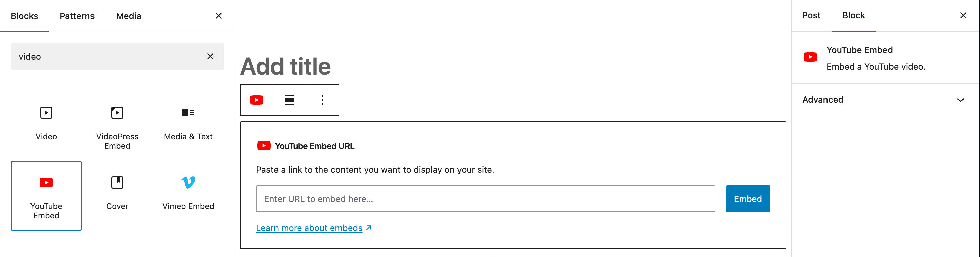Viewport: 980px width, 257px height.
Task: Open the Post settings tab
Action: [811, 16]
